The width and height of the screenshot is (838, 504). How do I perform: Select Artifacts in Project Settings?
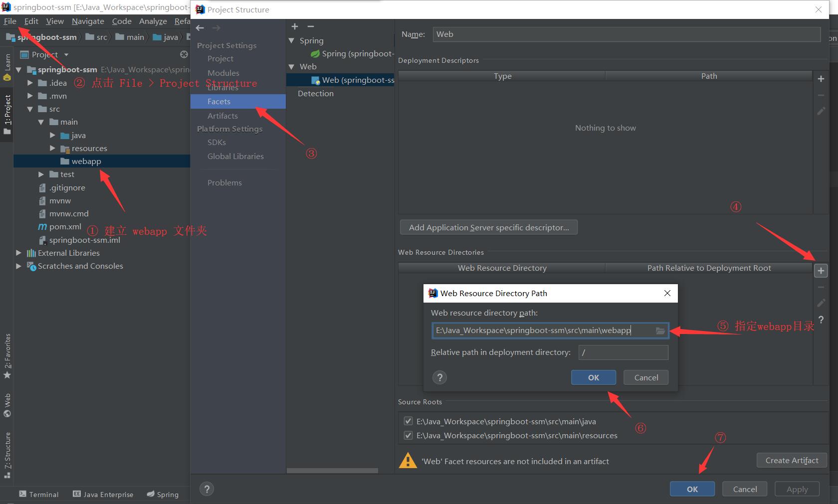pyautogui.click(x=222, y=116)
